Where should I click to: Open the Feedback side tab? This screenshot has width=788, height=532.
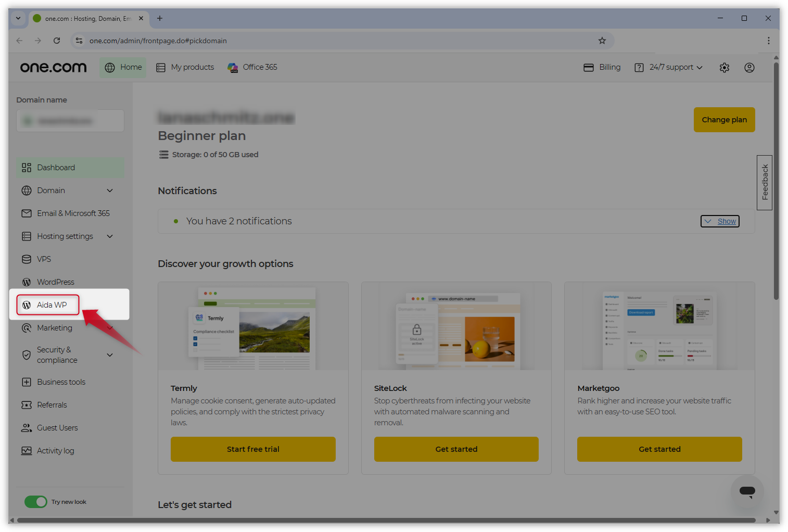[765, 183]
